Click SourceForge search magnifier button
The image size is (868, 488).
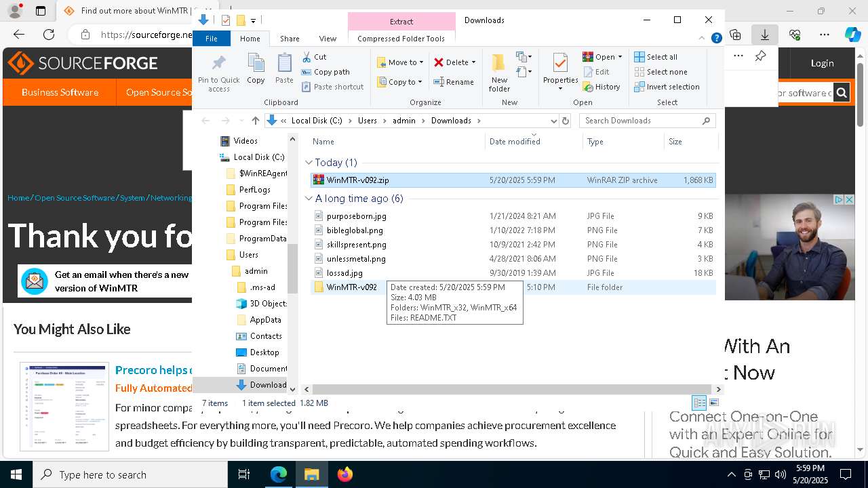842,93
